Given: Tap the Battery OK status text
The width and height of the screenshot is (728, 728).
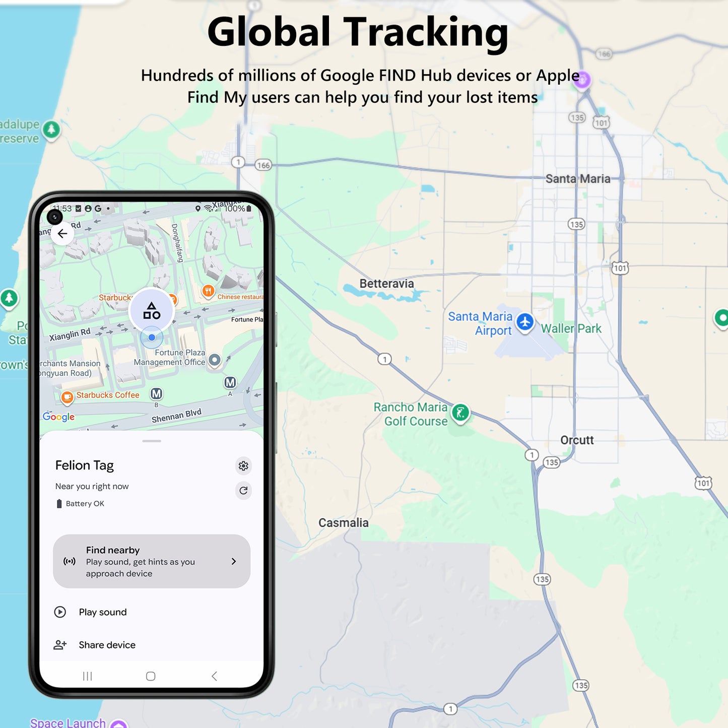Looking at the screenshot, I should [x=85, y=504].
